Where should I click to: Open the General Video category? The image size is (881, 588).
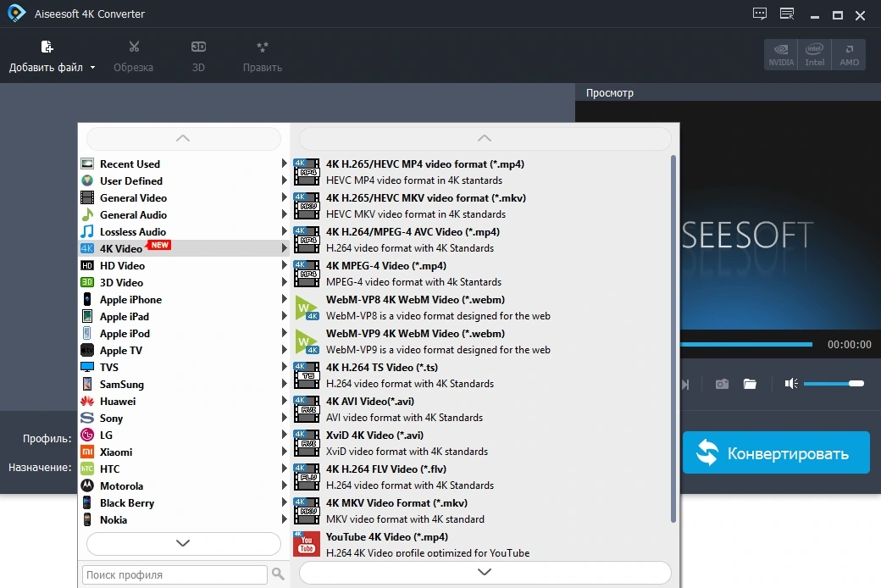click(184, 197)
